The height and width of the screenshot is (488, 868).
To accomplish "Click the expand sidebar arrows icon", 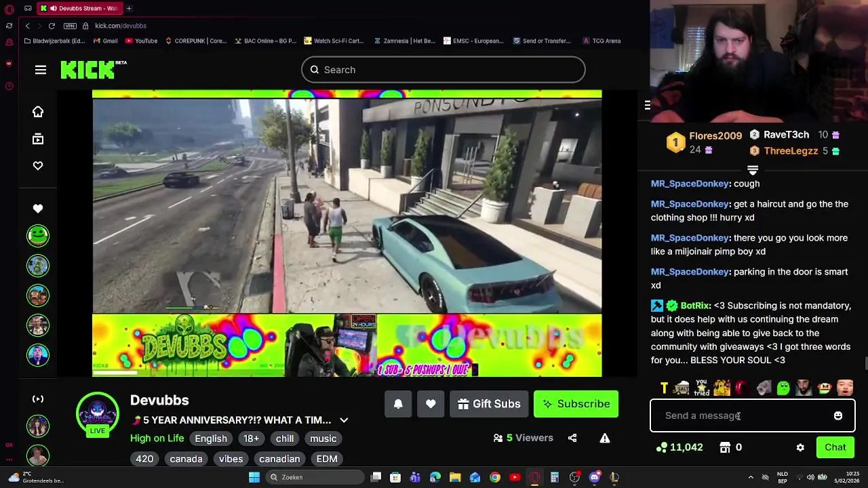I will 38,399.
